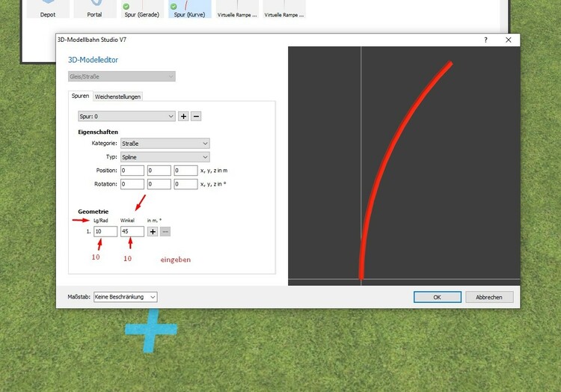Click the disabled minus button in Geometrie row
The image size is (561, 392).
tap(165, 231)
